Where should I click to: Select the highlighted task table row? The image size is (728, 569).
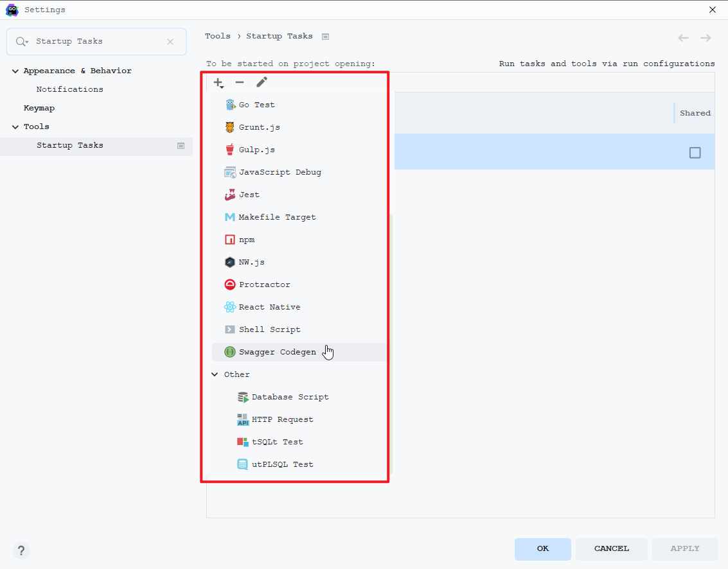(555, 152)
